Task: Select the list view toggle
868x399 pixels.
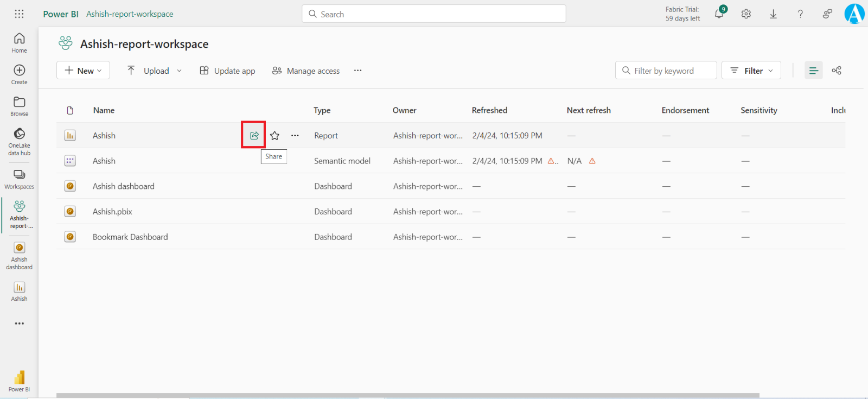Action: coord(813,71)
